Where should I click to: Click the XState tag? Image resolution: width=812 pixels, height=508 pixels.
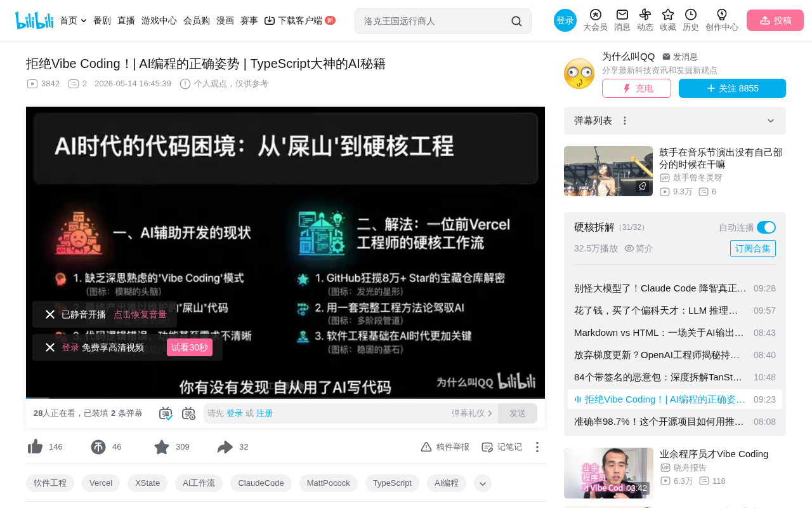click(148, 483)
